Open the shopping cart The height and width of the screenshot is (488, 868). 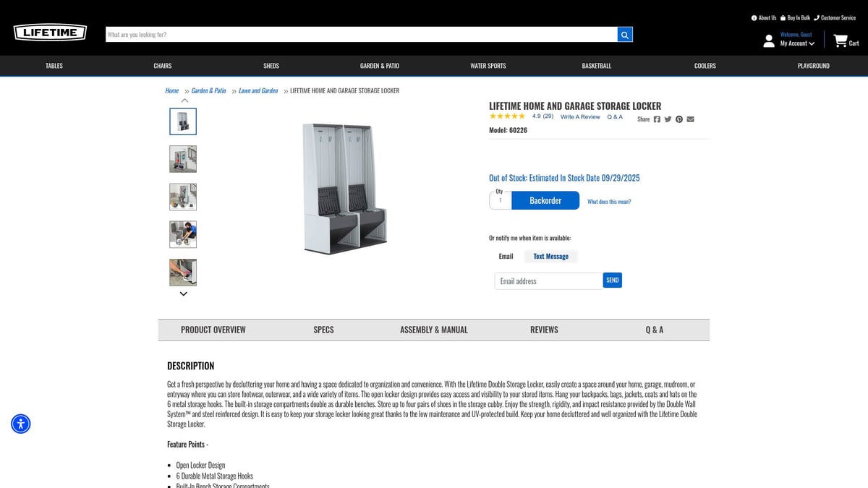coord(845,41)
